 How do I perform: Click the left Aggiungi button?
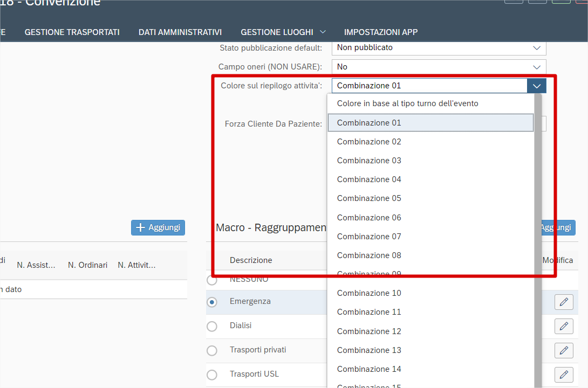click(158, 227)
